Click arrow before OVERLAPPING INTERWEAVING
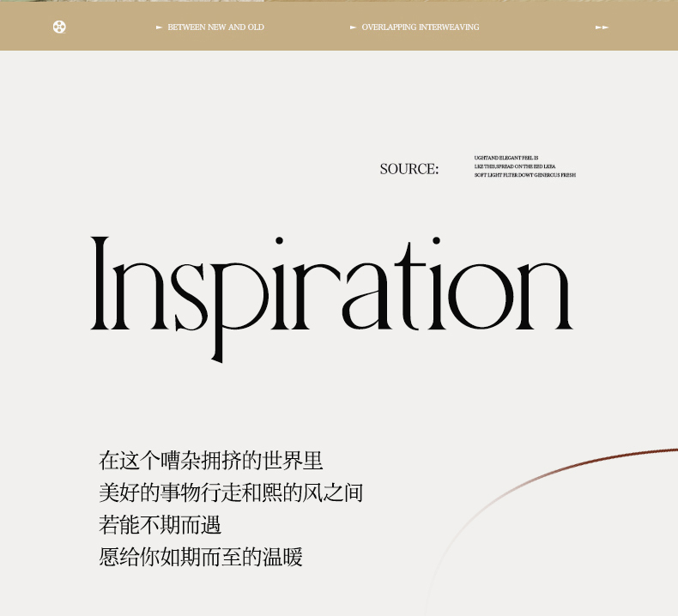This screenshot has height=616, width=678. coord(353,27)
